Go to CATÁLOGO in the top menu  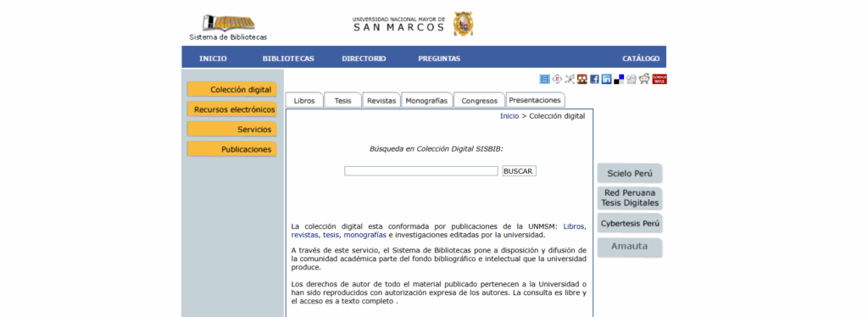click(641, 58)
